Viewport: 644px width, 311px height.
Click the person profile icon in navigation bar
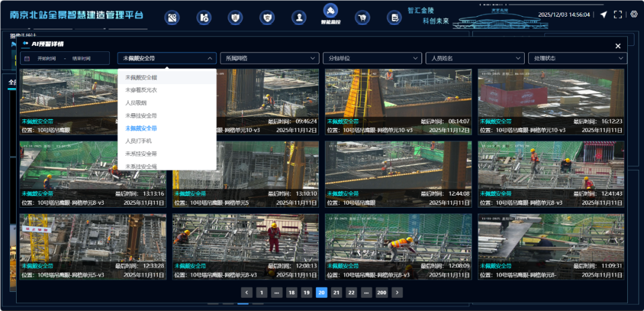click(299, 18)
